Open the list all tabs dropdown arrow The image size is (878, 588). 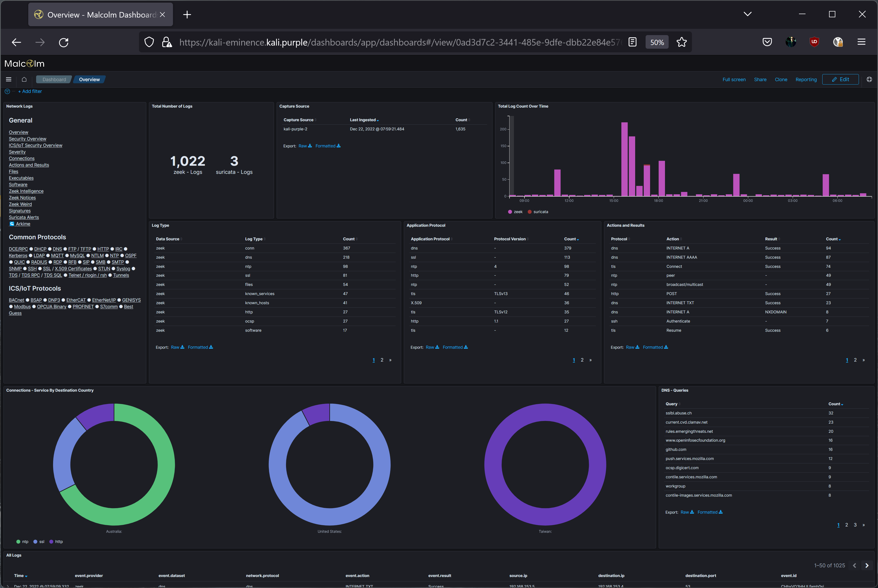tap(747, 14)
